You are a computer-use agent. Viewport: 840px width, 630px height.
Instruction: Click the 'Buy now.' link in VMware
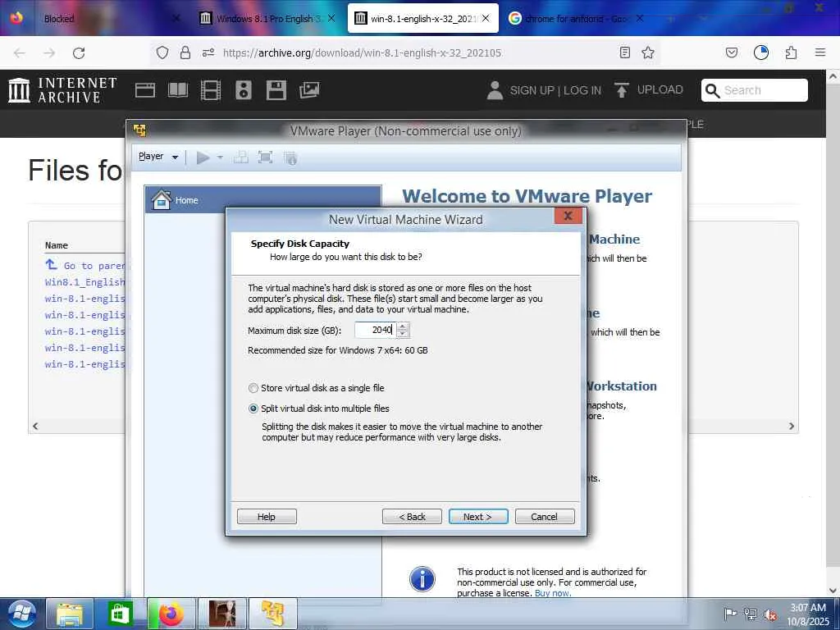pyautogui.click(x=552, y=593)
